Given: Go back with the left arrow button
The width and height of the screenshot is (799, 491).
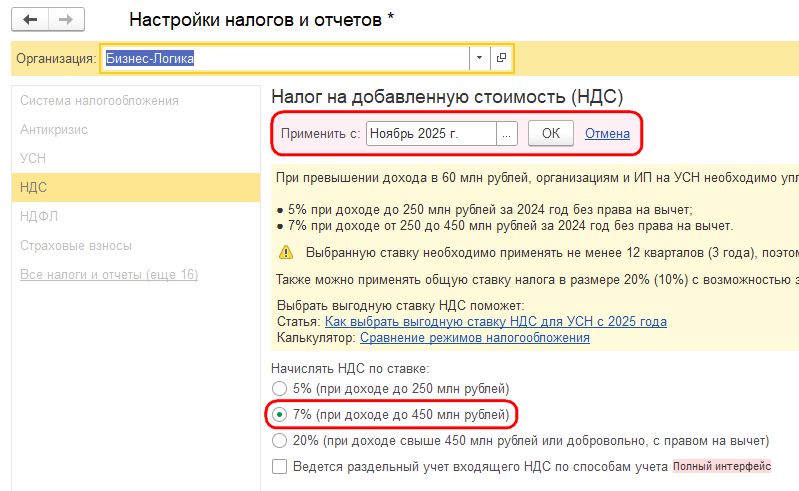Looking at the screenshot, I should 30,20.
